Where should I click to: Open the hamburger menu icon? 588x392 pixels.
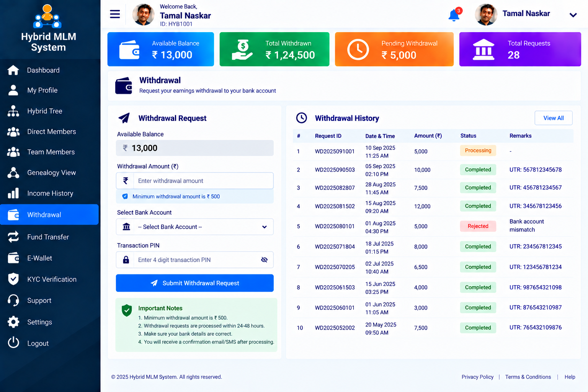(115, 14)
